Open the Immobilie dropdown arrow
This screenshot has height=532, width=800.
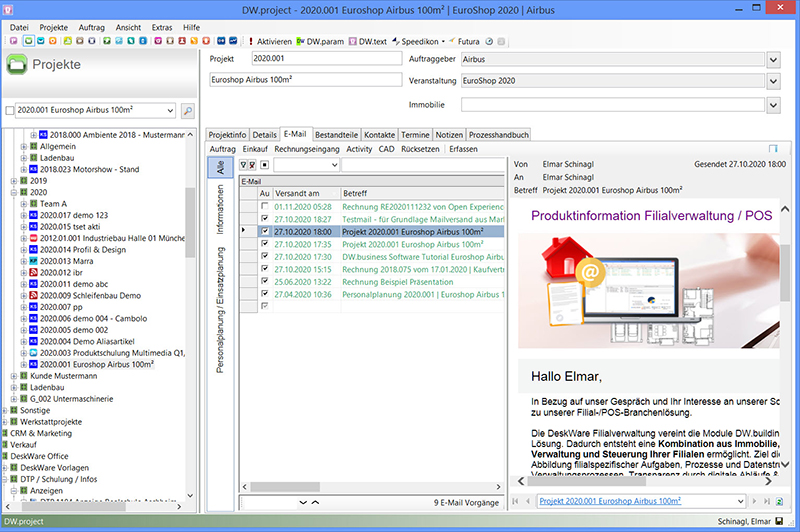pyautogui.click(x=773, y=105)
